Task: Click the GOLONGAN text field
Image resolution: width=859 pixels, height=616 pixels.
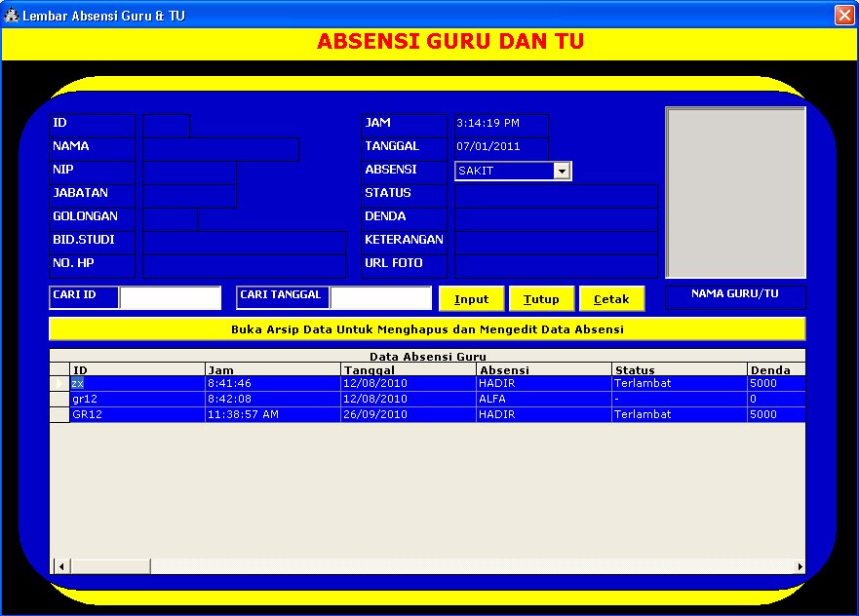Action: (171, 219)
